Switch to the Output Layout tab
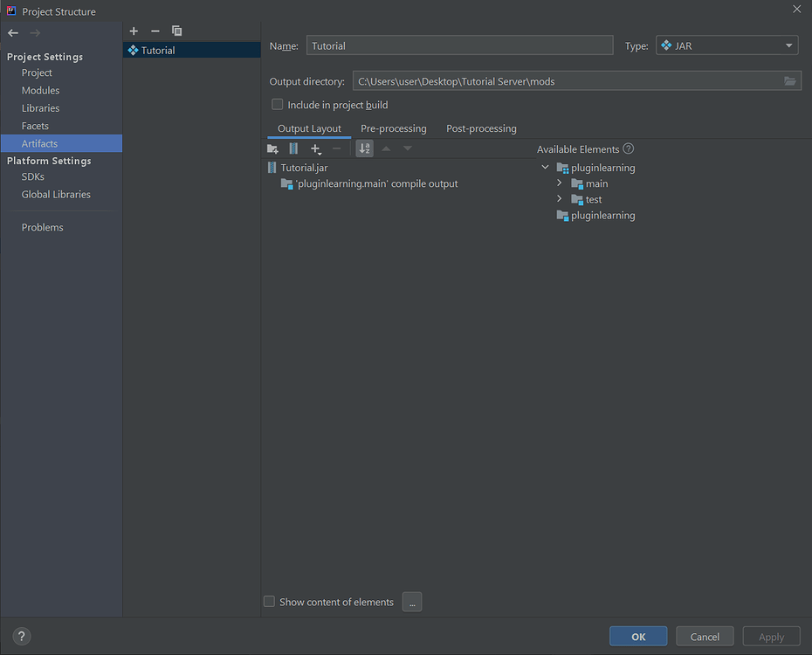812x655 pixels. click(309, 128)
